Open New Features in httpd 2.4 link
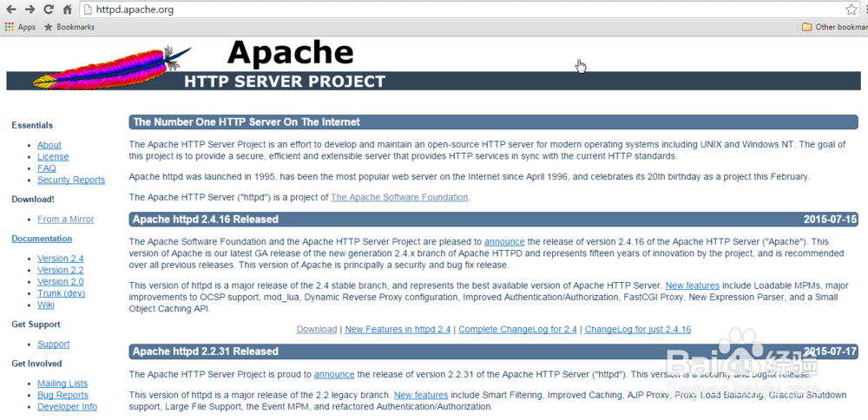Viewport: 868px width, 420px height. (x=398, y=329)
